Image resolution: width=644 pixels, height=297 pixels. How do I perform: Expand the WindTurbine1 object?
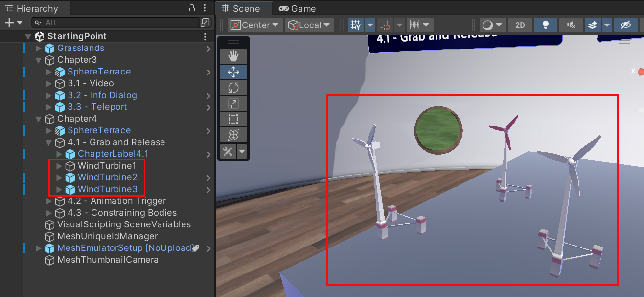point(59,166)
